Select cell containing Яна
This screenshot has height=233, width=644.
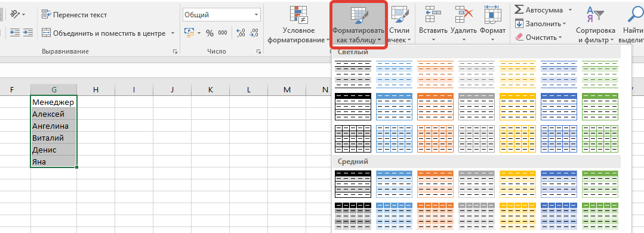(x=54, y=161)
